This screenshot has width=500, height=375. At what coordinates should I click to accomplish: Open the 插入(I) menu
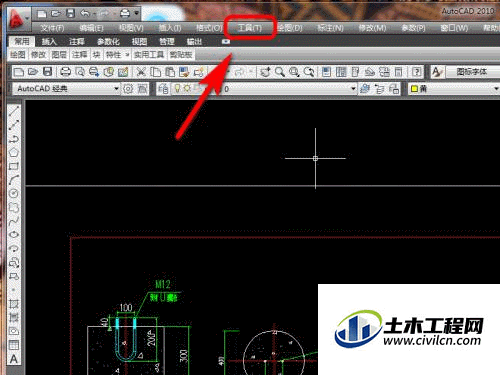click(x=170, y=28)
